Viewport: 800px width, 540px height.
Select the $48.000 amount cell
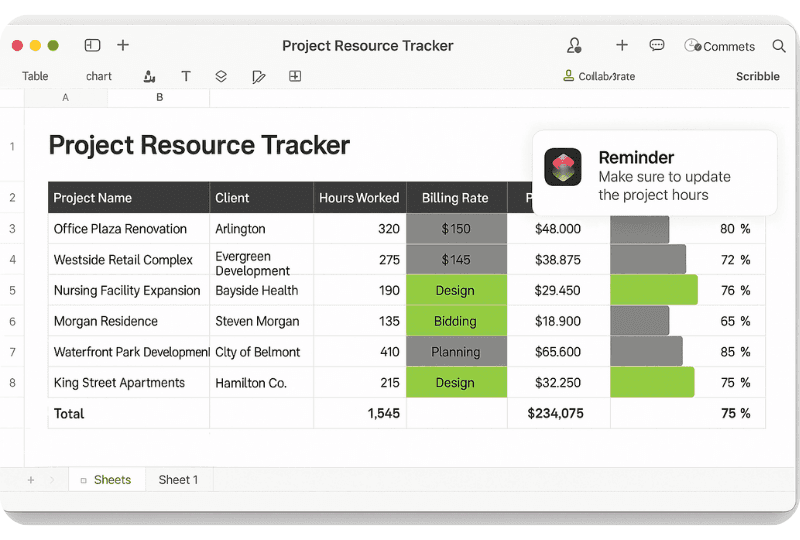558,229
